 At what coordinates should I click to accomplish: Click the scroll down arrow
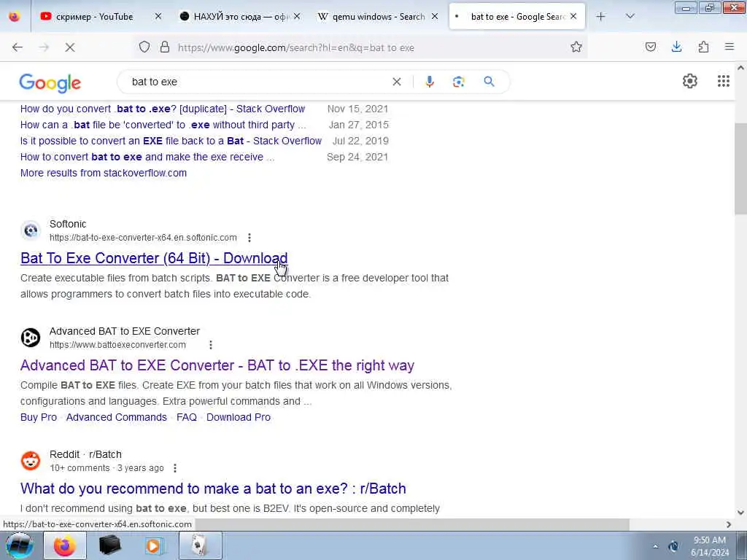[740, 513]
